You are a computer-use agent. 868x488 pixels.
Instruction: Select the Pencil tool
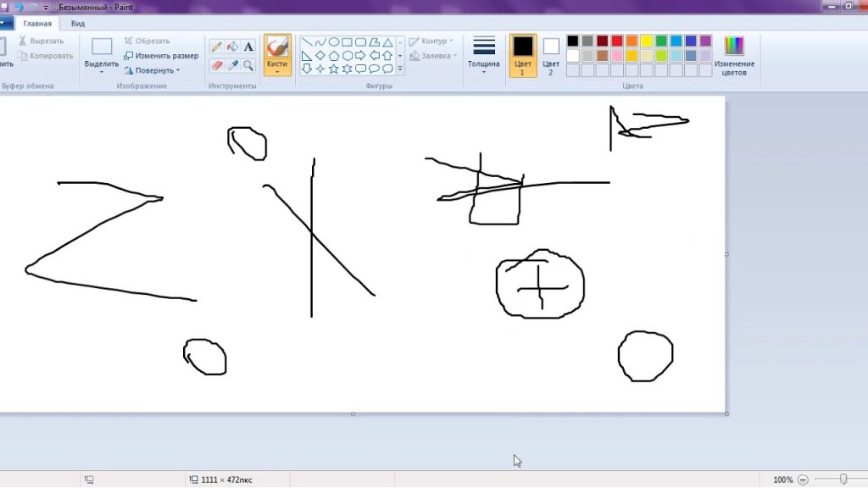click(217, 47)
